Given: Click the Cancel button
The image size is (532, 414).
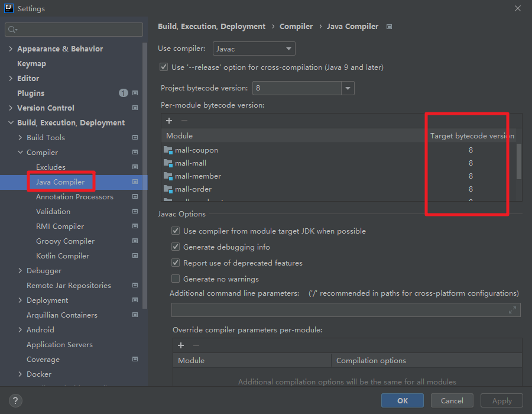Looking at the screenshot, I should 452,400.
